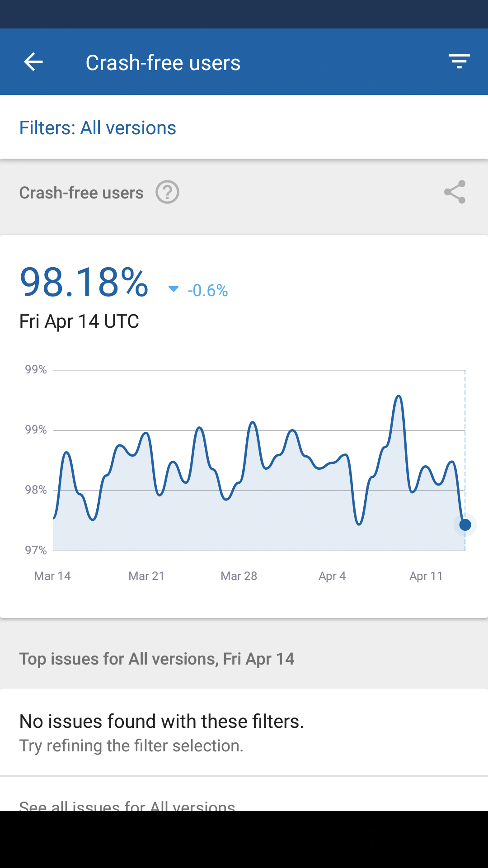Tap the 98.18% crash-free value

pos(84,283)
